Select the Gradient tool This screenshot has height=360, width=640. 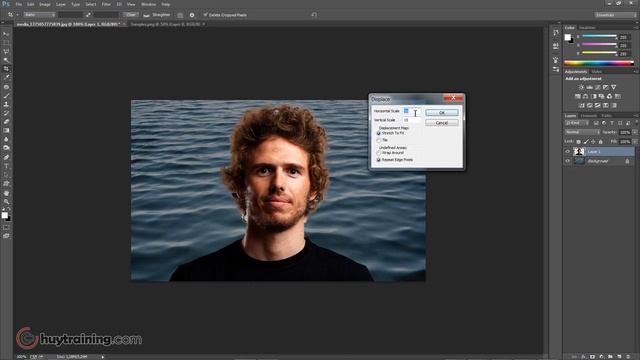(6, 131)
